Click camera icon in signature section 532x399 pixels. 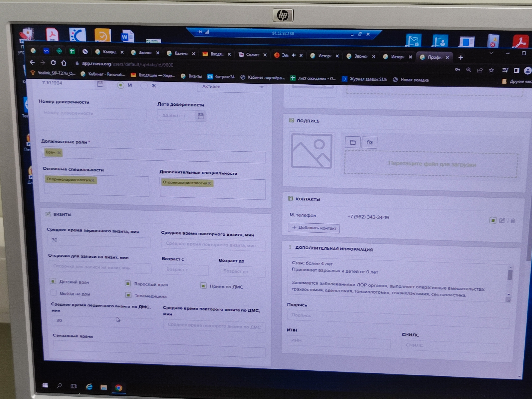[369, 143]
